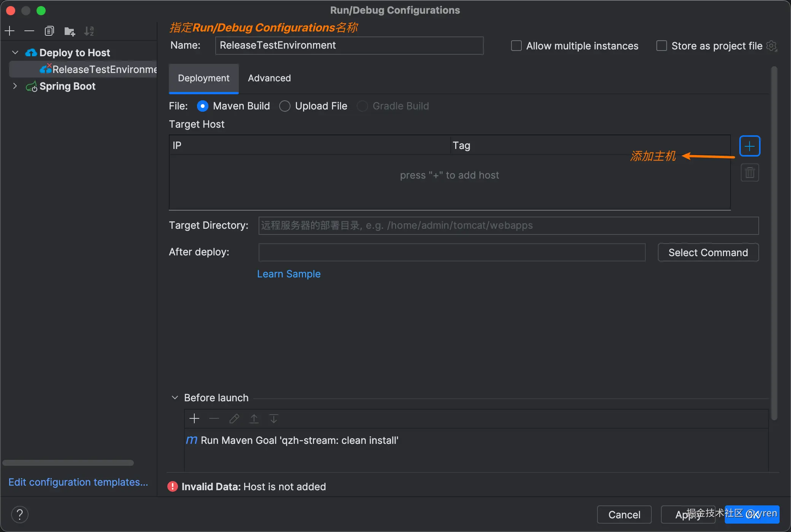Click the sort configurations alphabetically icon

pyautogui.click(x=89, y=31)
